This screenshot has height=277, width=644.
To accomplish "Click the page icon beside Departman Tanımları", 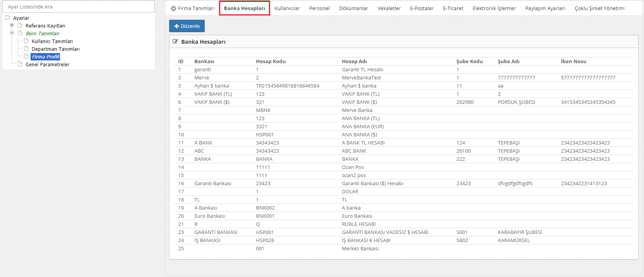I will pos(26,49).
